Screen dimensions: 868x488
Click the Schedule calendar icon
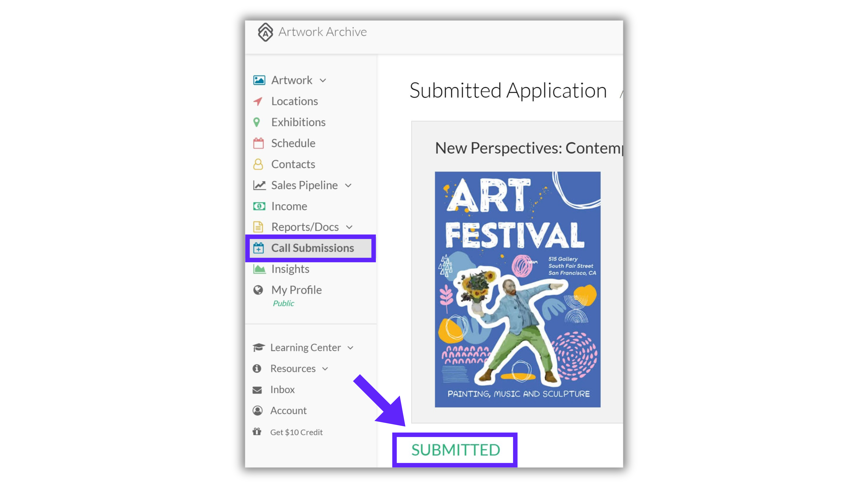point(258,143)
